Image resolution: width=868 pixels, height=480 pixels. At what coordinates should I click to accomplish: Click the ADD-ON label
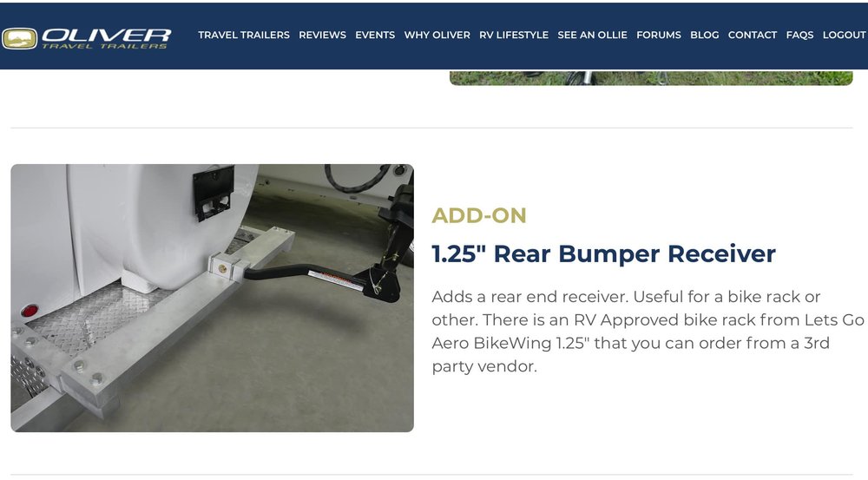coord(479,215)
